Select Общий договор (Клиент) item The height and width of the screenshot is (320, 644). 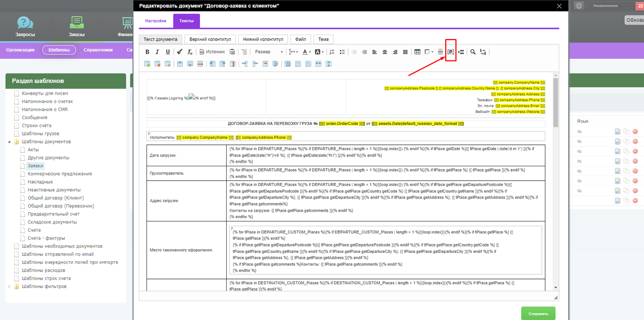click(56, 198)
